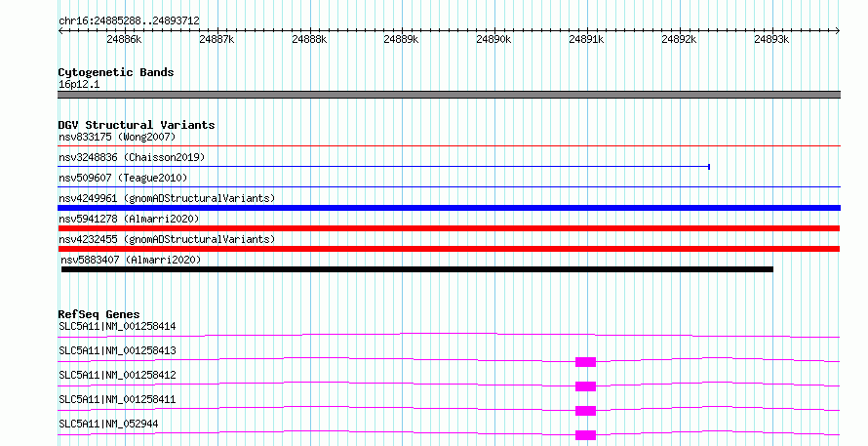Open variant nsv509607 (Teague2010) label

(123, 178)
